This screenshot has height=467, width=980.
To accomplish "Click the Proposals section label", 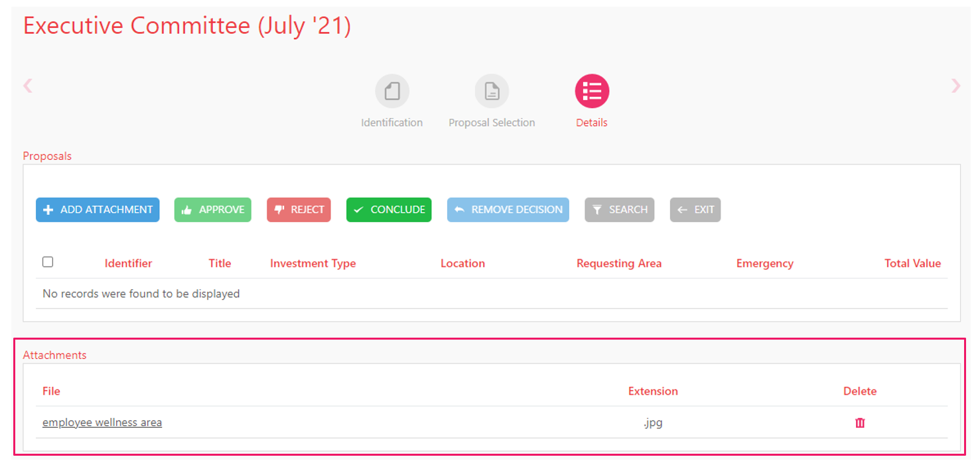I will pyautogui.click(x=47, y=157).
